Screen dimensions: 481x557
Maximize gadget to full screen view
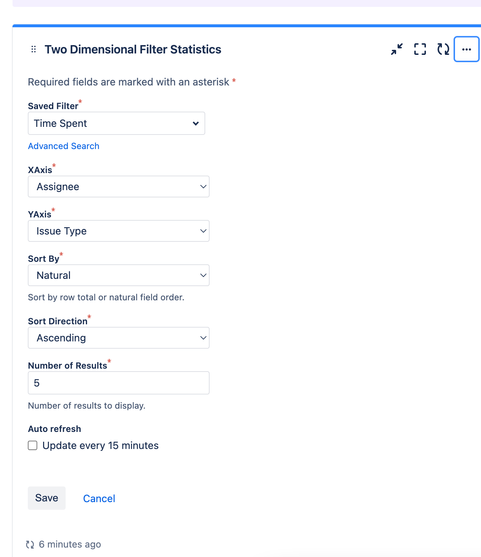point(420,49)
